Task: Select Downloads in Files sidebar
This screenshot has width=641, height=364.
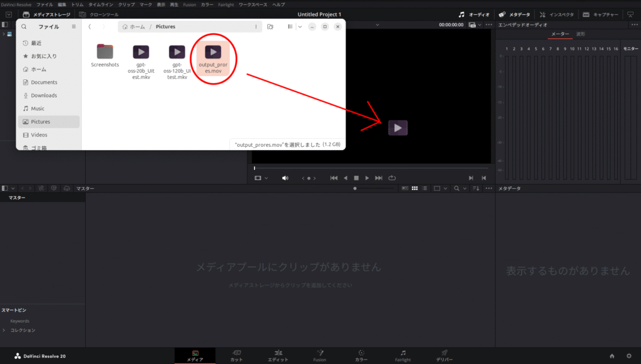Action: coord(44,96)
